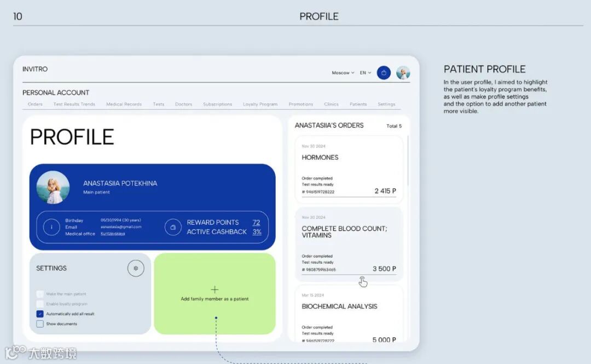Open the settings gear icon
The image size is (591, 364).
point(136,268)
